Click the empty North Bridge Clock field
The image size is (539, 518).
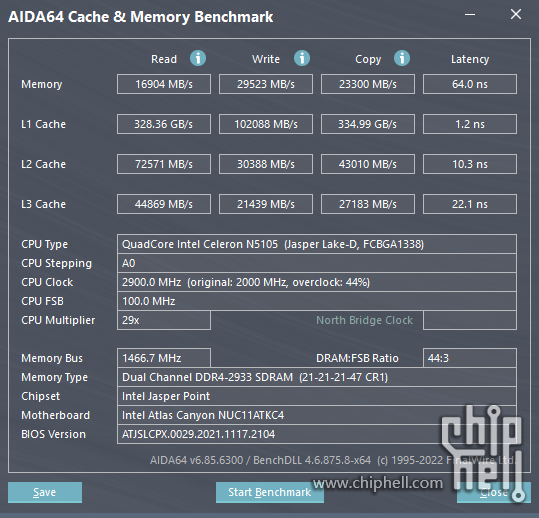470,320
